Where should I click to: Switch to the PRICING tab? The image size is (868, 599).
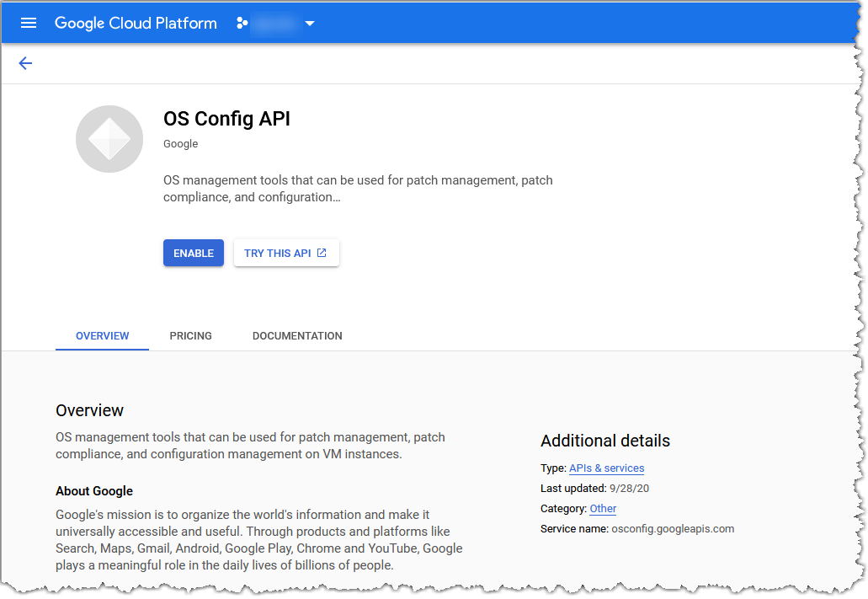coord(190,336)
